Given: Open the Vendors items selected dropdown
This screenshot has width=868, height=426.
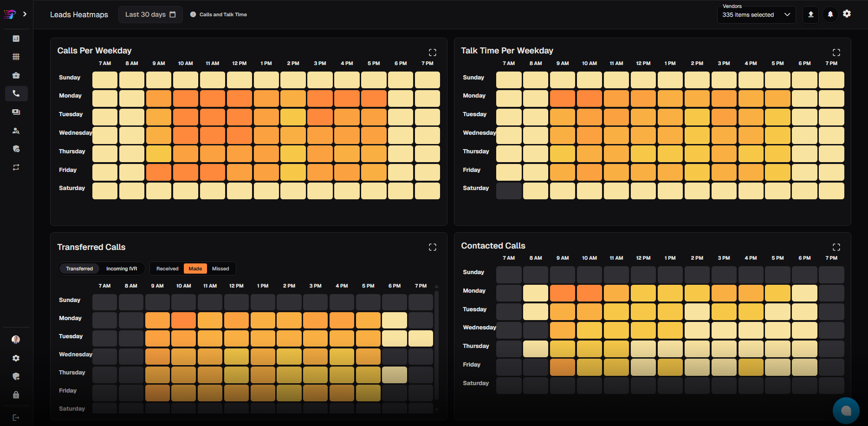Looking at the screenshot, I should pos(756,15).
